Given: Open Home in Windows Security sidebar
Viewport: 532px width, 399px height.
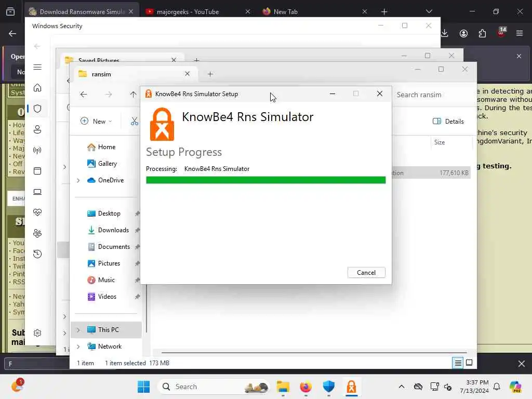Looking at the screenshot, I should [x=37, y=87].
